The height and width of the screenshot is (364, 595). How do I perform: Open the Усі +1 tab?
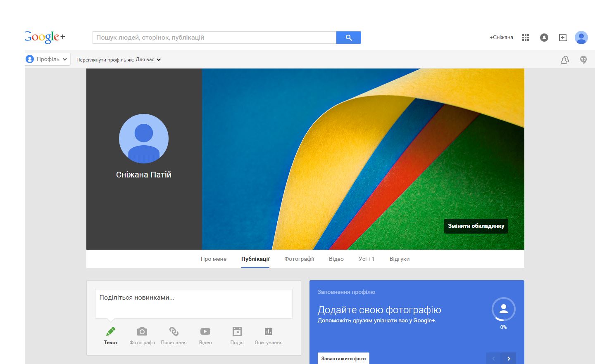pyautogui.click(x=367, y=259)
